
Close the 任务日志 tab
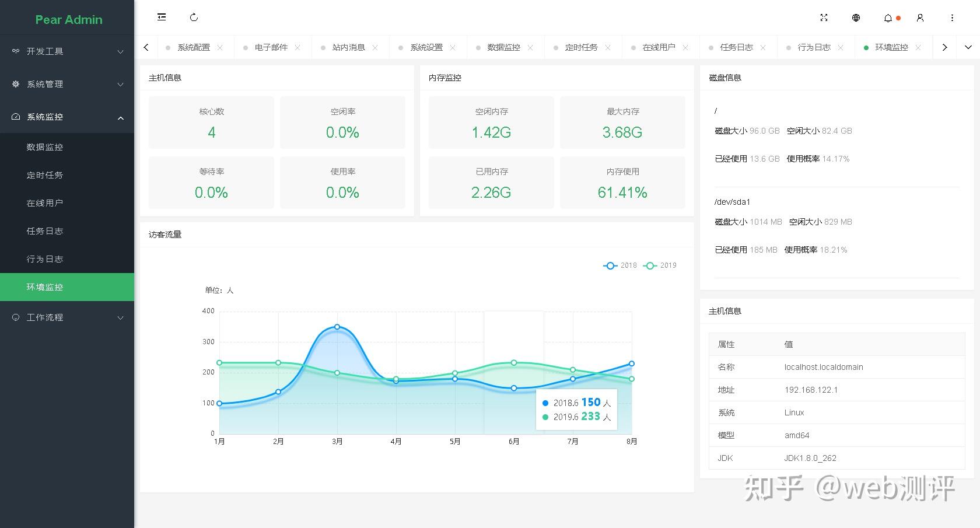763,47
